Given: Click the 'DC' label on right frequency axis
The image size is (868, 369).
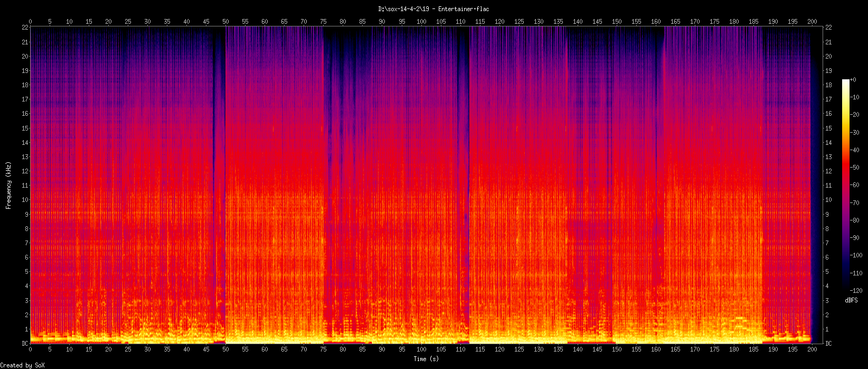Looking at the screenshot, I should point(828,344).
